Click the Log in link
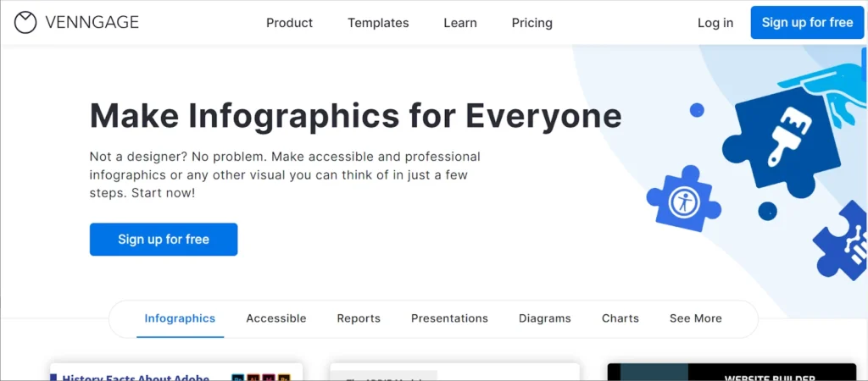The image size is (868, 381). (x=715, y=23)
